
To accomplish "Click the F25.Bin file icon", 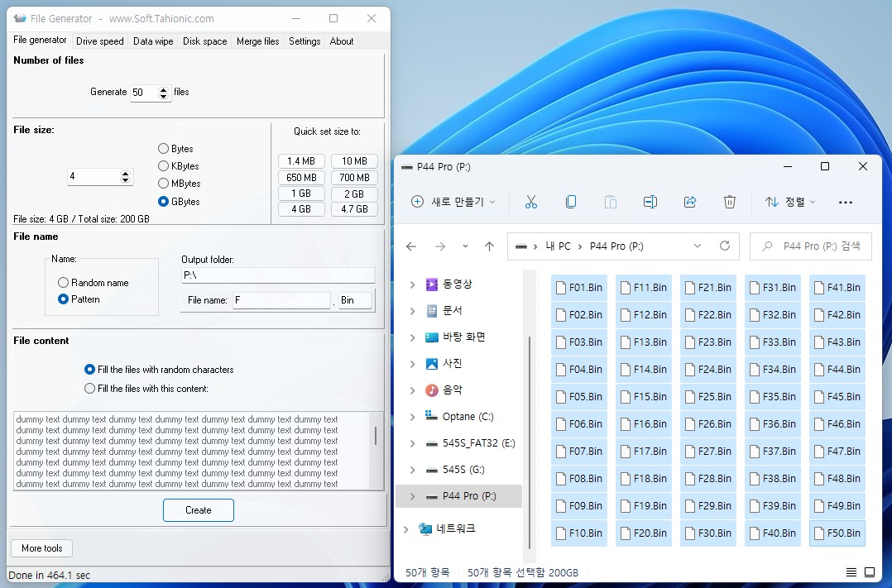I will 690,397.
